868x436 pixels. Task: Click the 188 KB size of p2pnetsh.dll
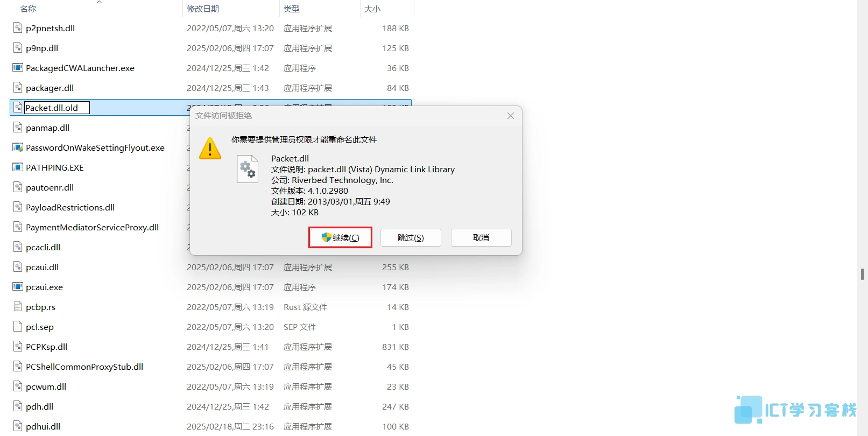tap(396, 28)
